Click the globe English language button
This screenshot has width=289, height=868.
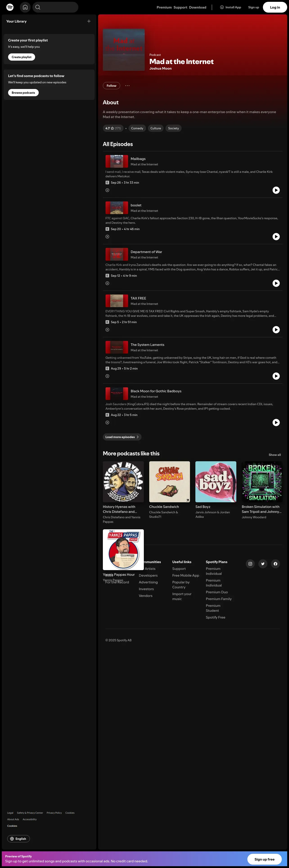pyautogui.click(x=18, y=839)
